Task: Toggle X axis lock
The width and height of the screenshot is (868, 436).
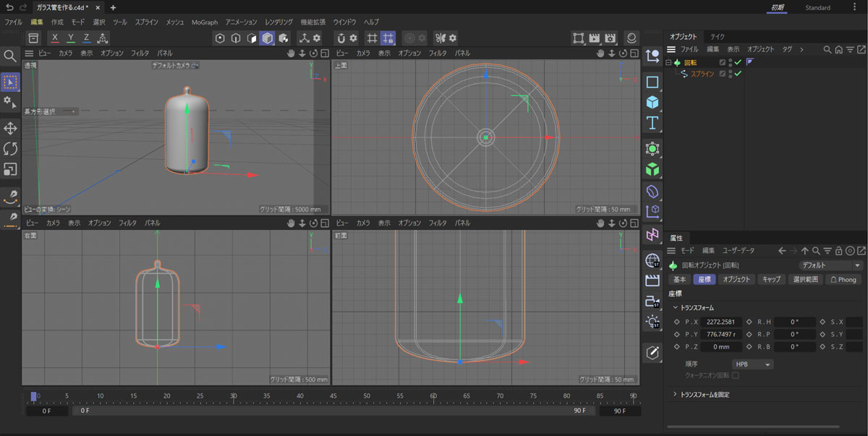Action: tap(55, 38)
